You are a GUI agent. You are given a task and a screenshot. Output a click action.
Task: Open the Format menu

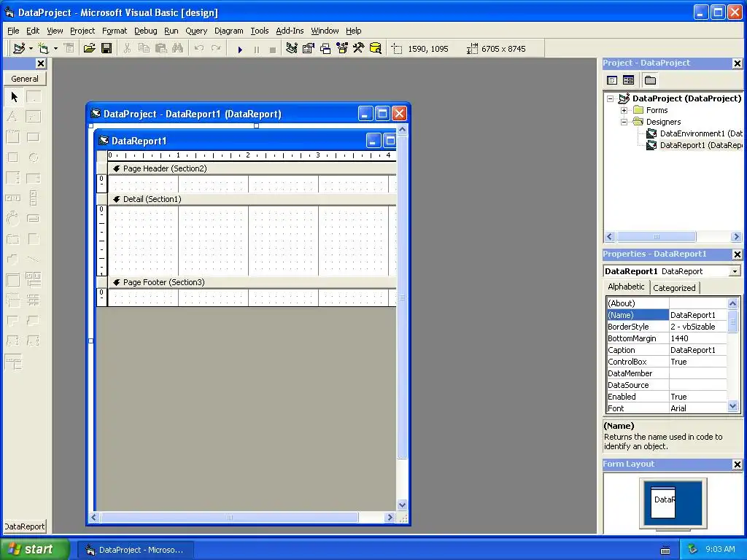pos(115,31)
